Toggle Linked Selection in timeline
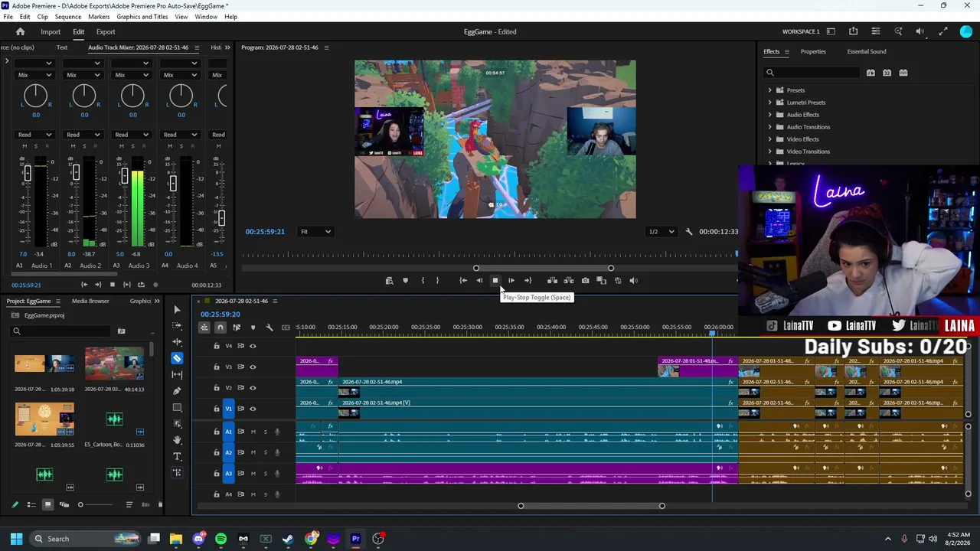 (x=237, y=328)
